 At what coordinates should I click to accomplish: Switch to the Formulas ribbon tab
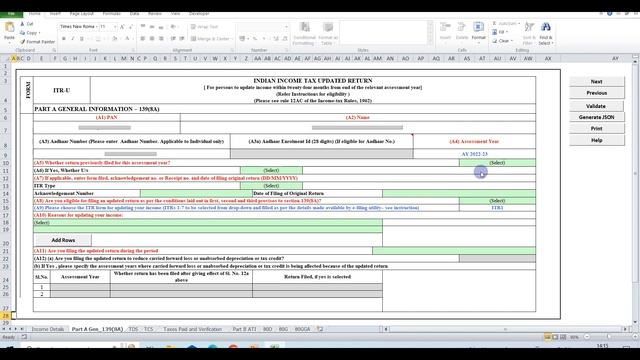[111, 14]
